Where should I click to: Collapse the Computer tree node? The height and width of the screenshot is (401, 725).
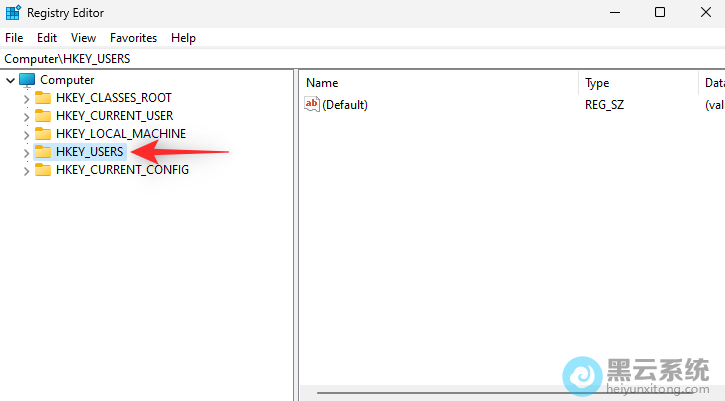(x=10, y=80)
